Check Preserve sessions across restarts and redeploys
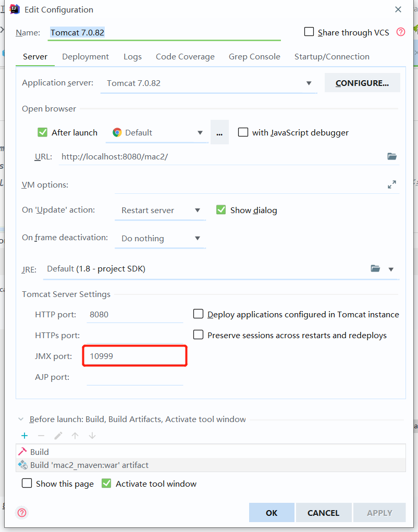Image resolution: width=418 pixels, height=532 pixels. [x=198, y=335]
